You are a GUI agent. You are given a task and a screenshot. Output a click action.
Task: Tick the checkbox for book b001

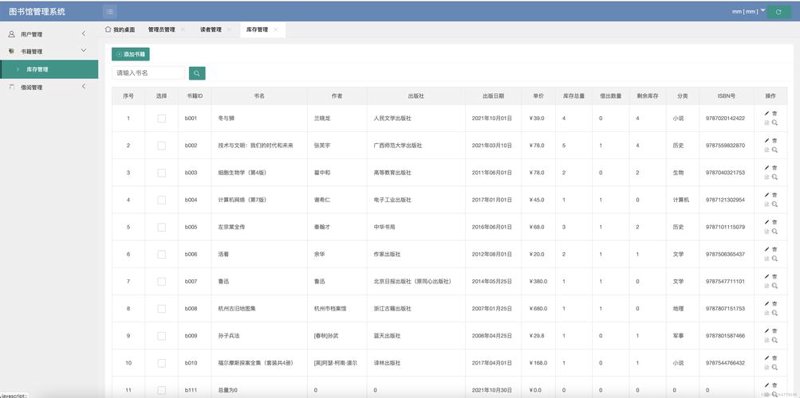(x=161, y=118)
